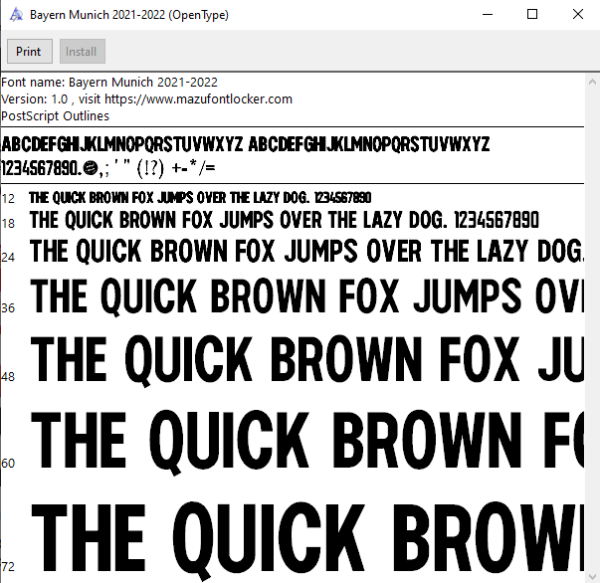The width and height of the screenshot is (600, 583).
Task: Click the font viewer app icon in title bar
Action: [x=16, y=15]
